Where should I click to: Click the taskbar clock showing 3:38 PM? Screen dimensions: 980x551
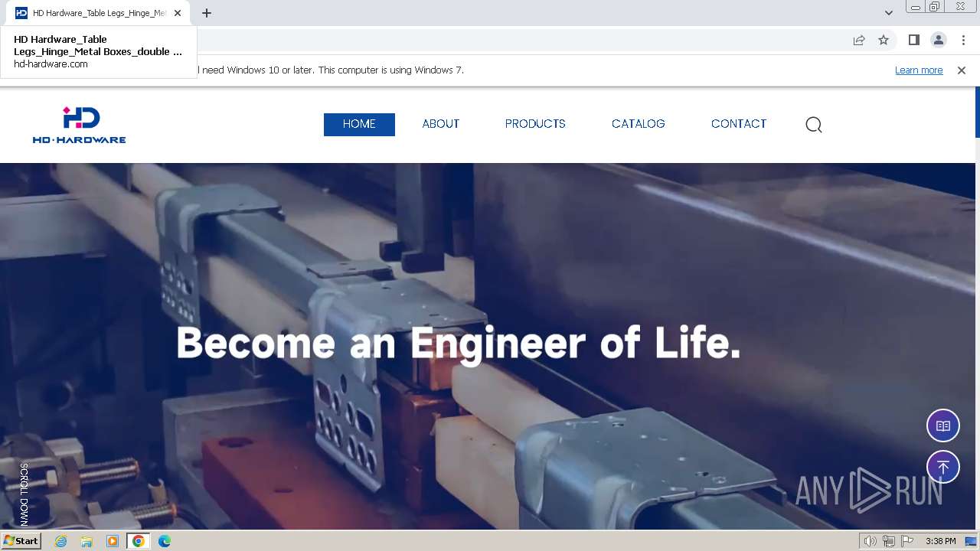coord(941,541)
